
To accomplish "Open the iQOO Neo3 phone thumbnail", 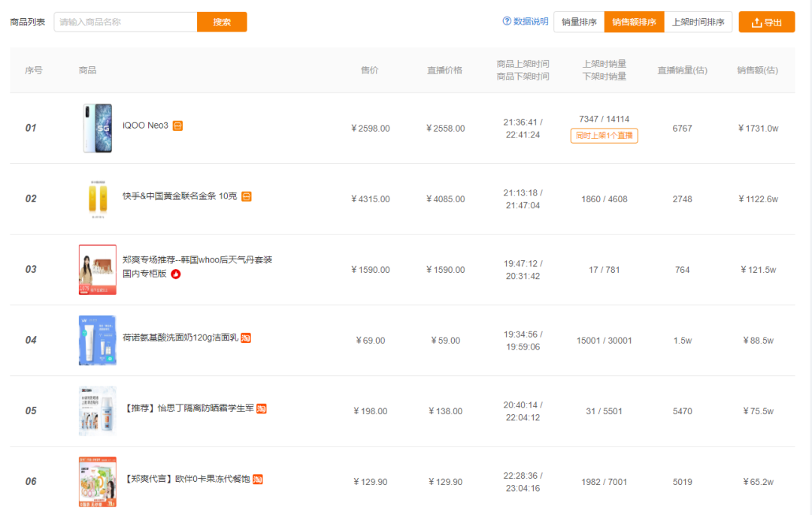I will click(97, 129).
